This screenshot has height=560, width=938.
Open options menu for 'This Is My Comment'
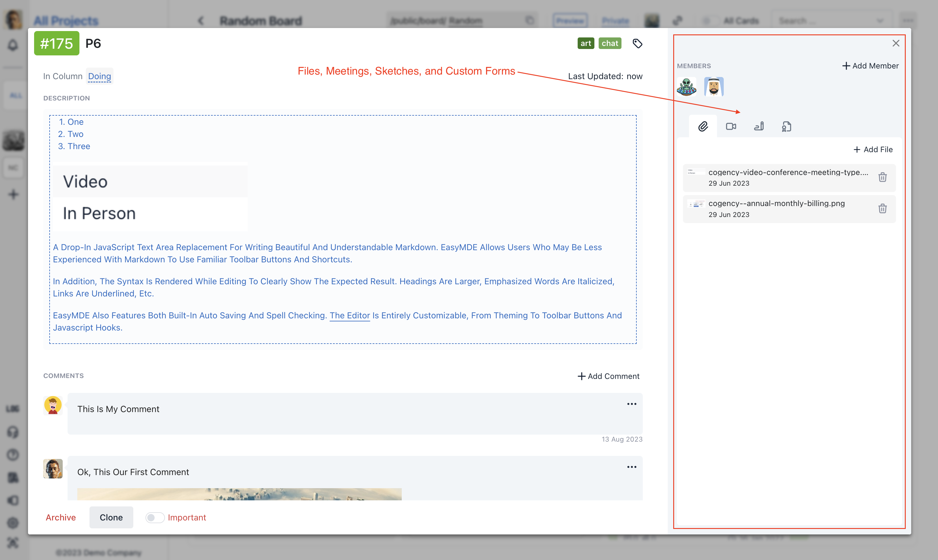click(x=632, y=404)
